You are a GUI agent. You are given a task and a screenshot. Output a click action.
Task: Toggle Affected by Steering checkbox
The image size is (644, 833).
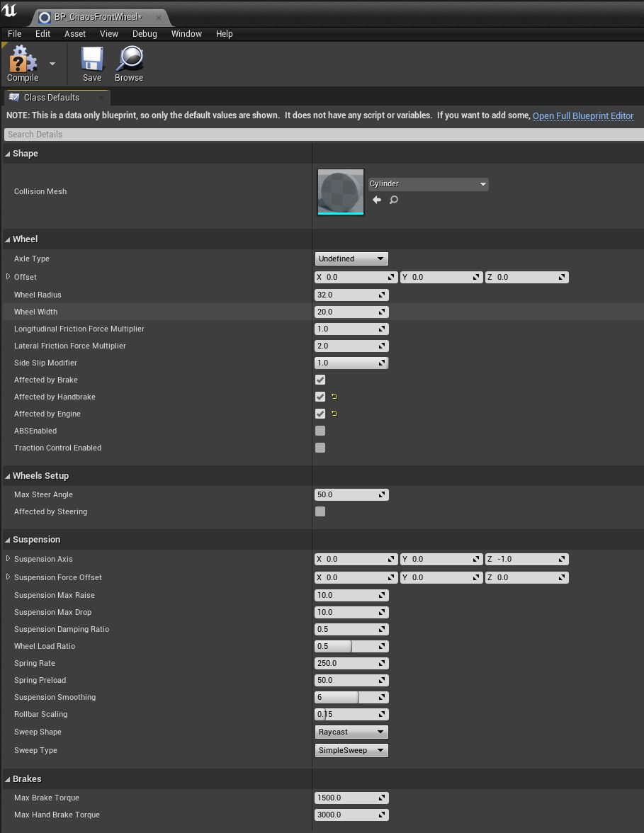pyautogui.click(x=320, y=511)
